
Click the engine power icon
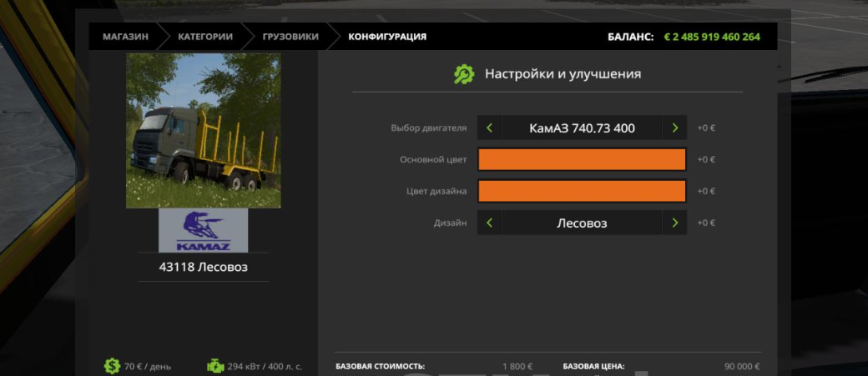coord(215,366)
